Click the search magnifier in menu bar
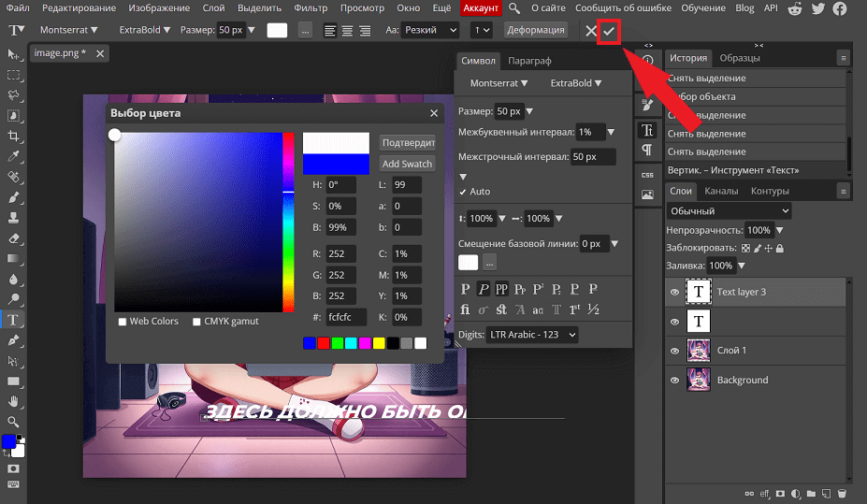 (514, 8)
